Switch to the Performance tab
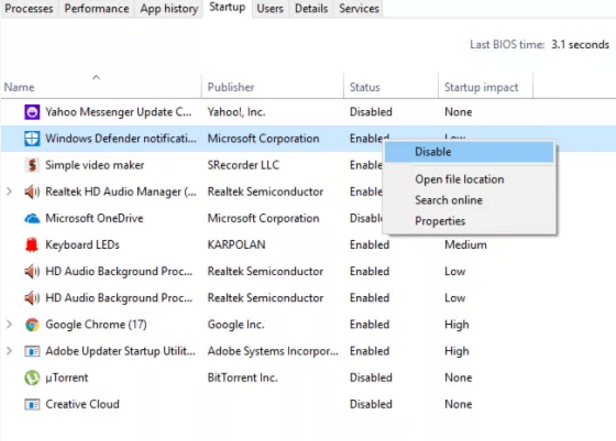This screenshot has width=616, height=441. click(96, 9)
